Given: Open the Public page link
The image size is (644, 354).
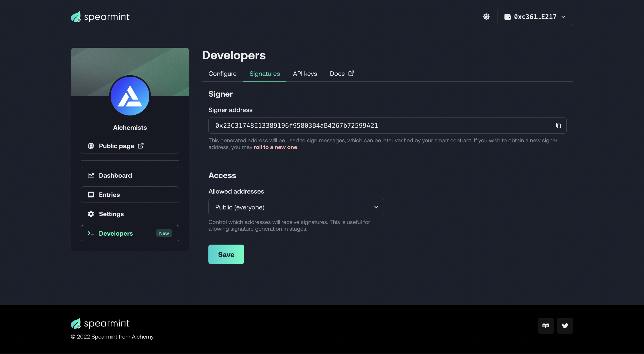Looking at the screenshot, I should click(x=130, y=146).
